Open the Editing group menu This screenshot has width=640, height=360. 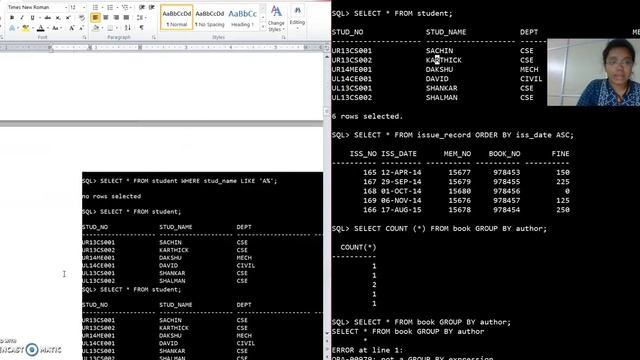pos(297,16)
